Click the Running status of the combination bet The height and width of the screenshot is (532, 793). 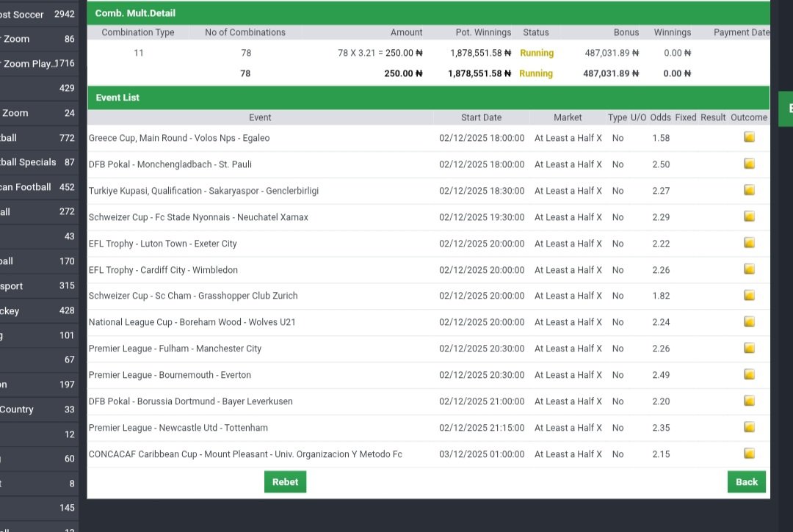537,53
